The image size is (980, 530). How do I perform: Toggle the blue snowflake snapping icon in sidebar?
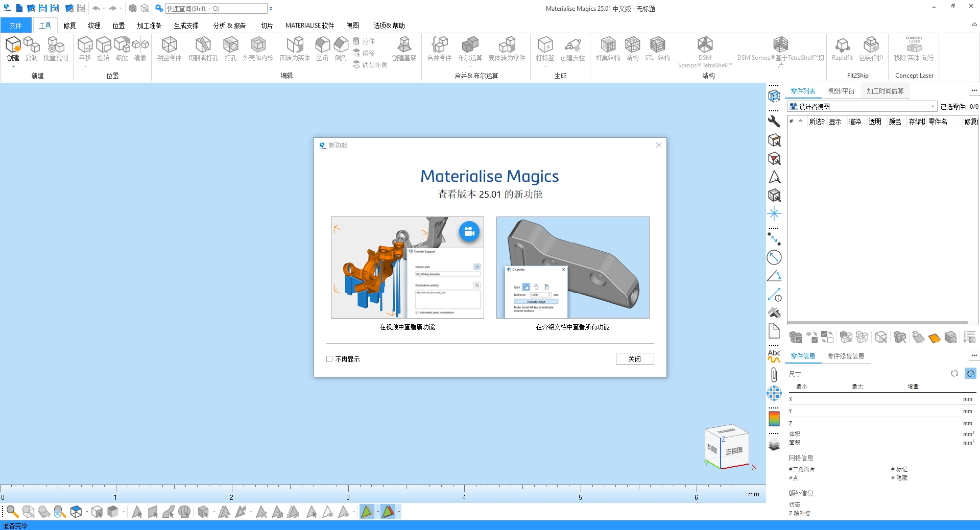(x=774, y=213)
